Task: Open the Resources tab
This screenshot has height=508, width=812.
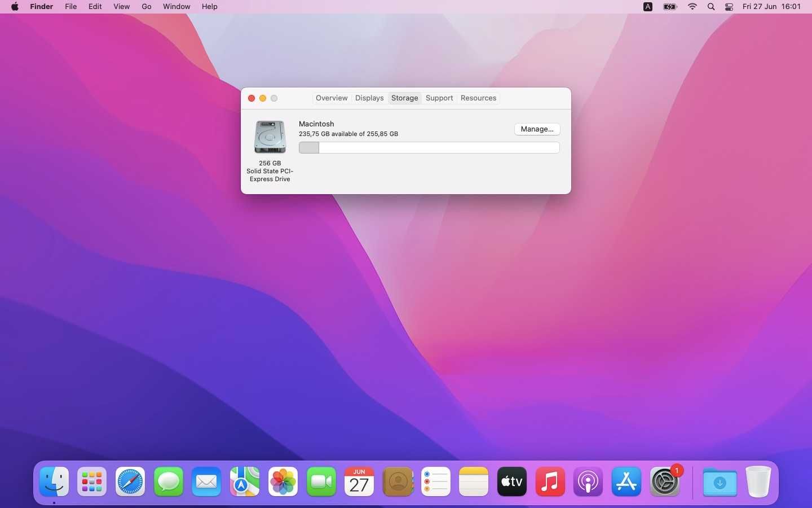Action: pyautogui.click(x=478, y=98)
